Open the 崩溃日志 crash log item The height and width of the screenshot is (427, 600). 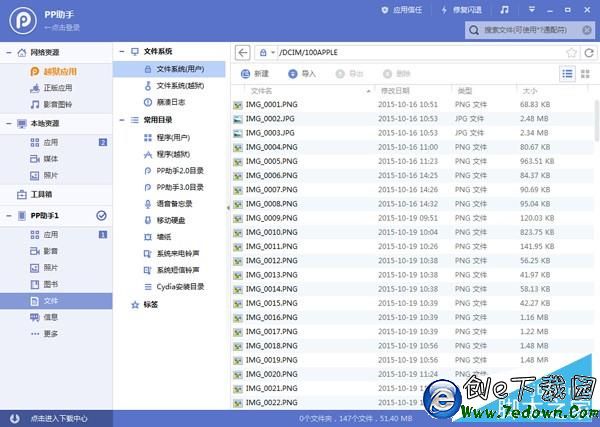170,101
